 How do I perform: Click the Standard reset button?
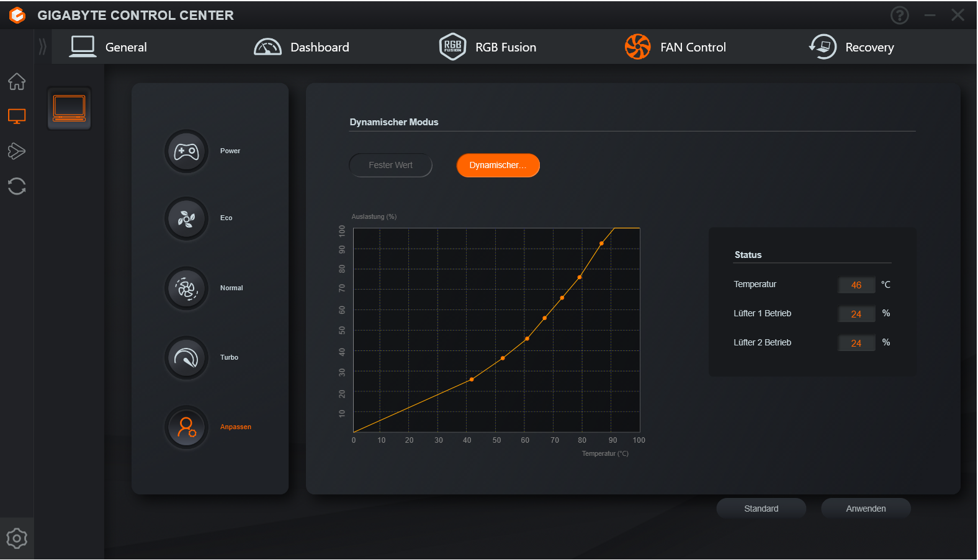pos(761,509)
